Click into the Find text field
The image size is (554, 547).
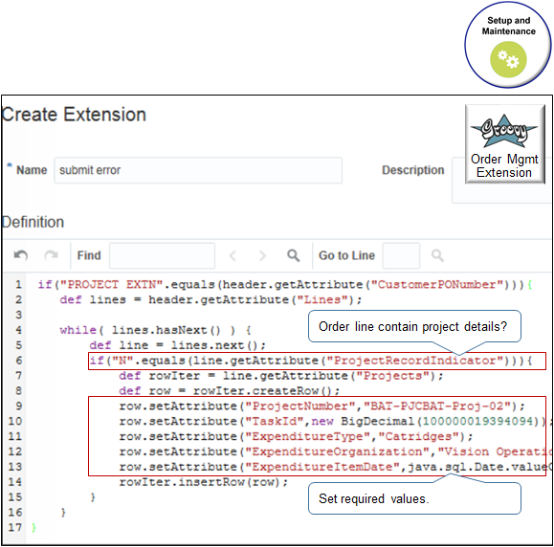(162, 255)
